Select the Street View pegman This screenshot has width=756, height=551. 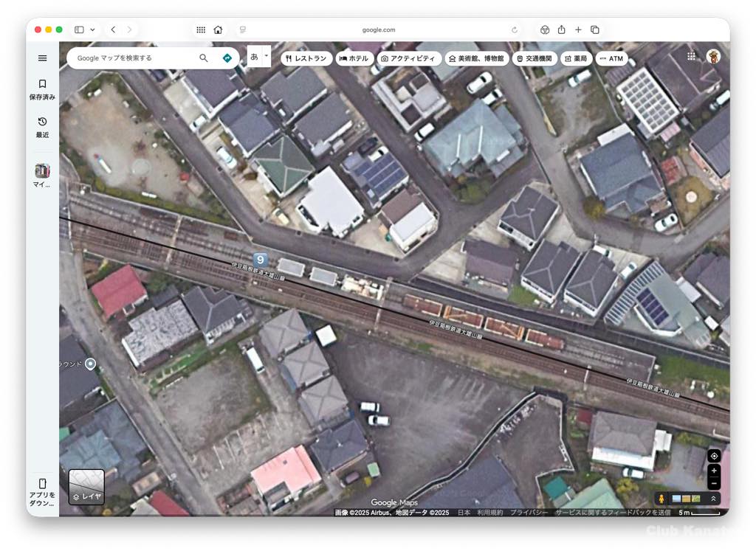661,499
